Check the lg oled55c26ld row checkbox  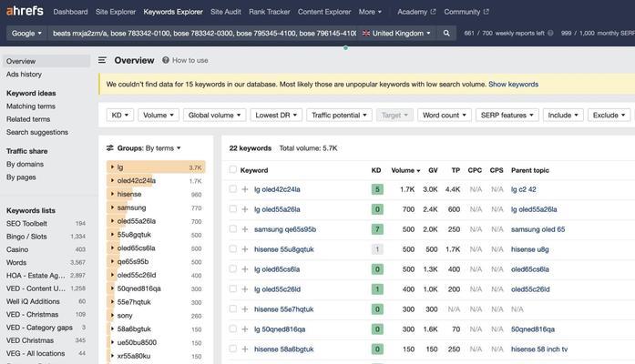click(233, 288)
